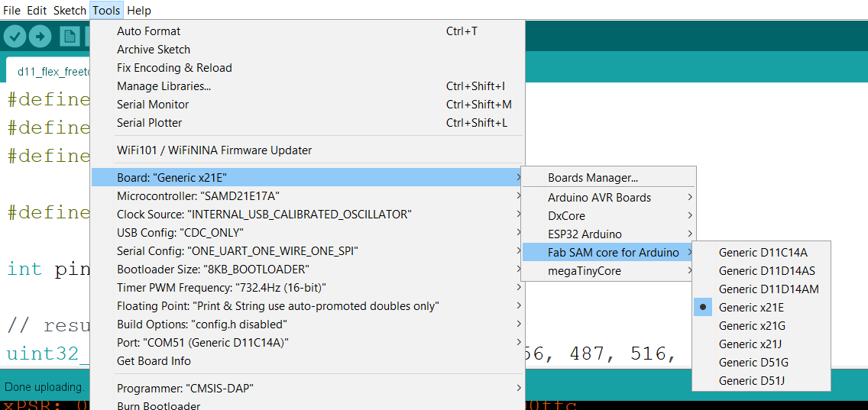Expand Board: "Generic x21E" submenu

coord(307,178)
